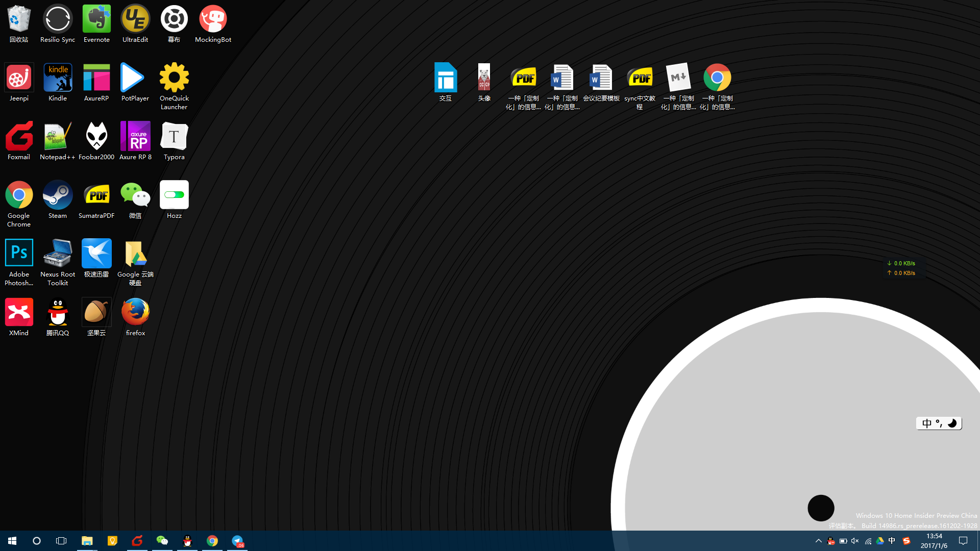This screenshot has width=980, height=551.
Task: Select the UltraEdit desktop icon
Action: 135,24
